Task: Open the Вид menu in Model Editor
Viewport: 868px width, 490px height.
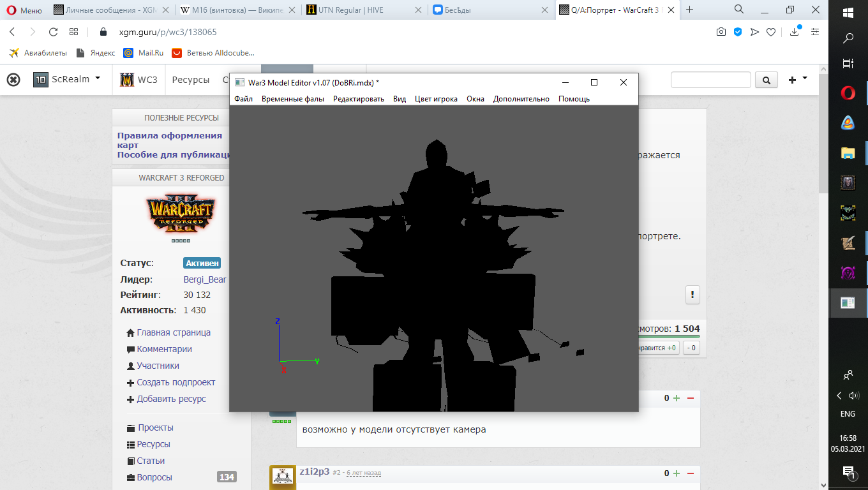Action: click(400, 99)
